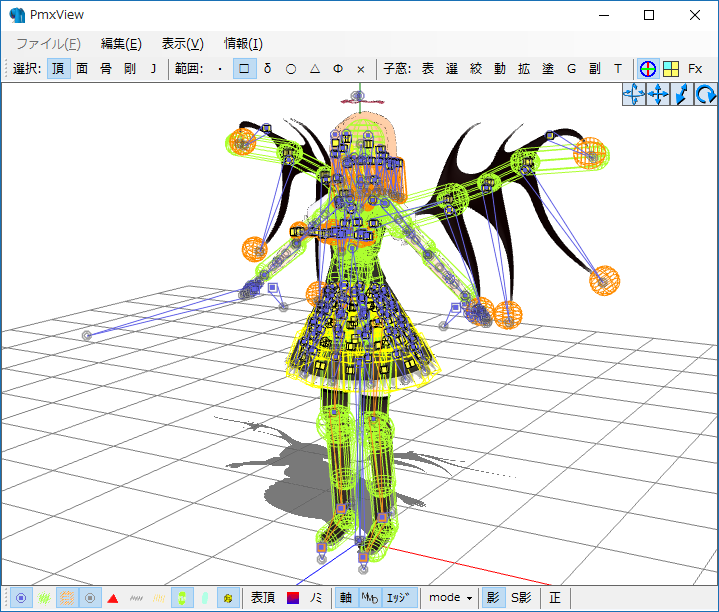Image resolution: width=719 pixels, height=612 pixels.
Task: Click the red-blue gradient swatch in bottom toolbar
Action: click(293, 598)
